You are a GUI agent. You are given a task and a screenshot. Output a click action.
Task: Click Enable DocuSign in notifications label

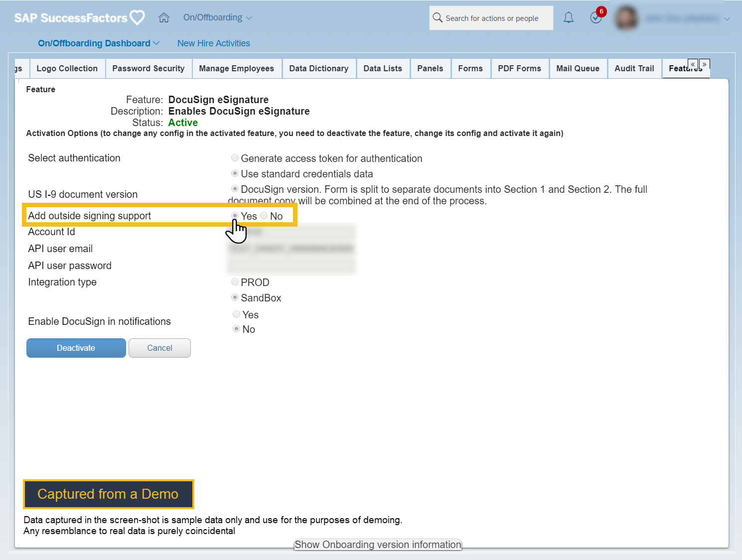tap(100, 321)
